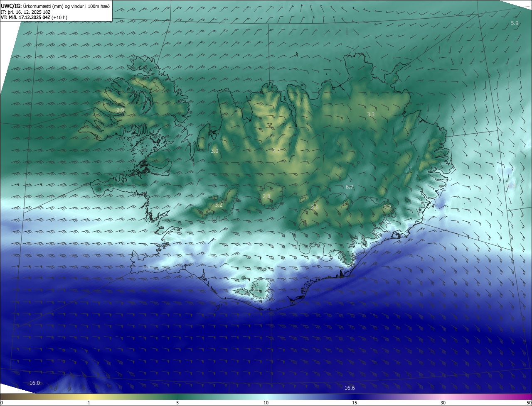Select the 3.2 label closest to 6.7
Viewport: 532px width, 406px height.
387,207
